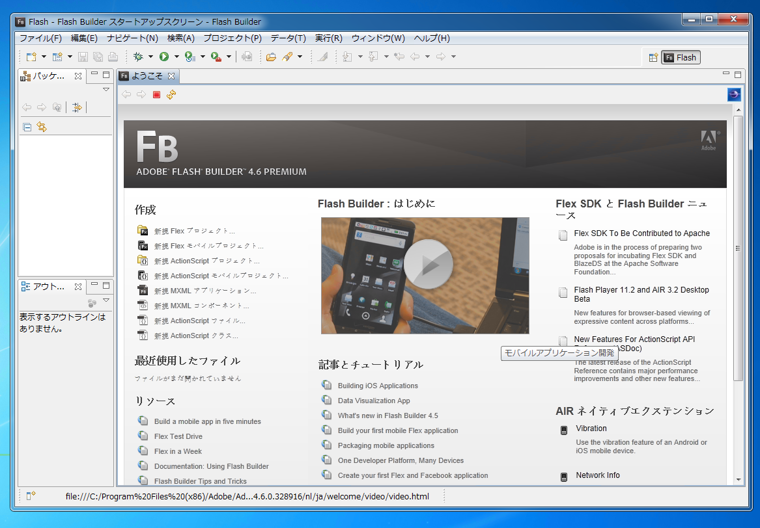Click 新規 Flex モバイルプロジェクト link
This screenshot has height=528, width=760.
(209, 246)
